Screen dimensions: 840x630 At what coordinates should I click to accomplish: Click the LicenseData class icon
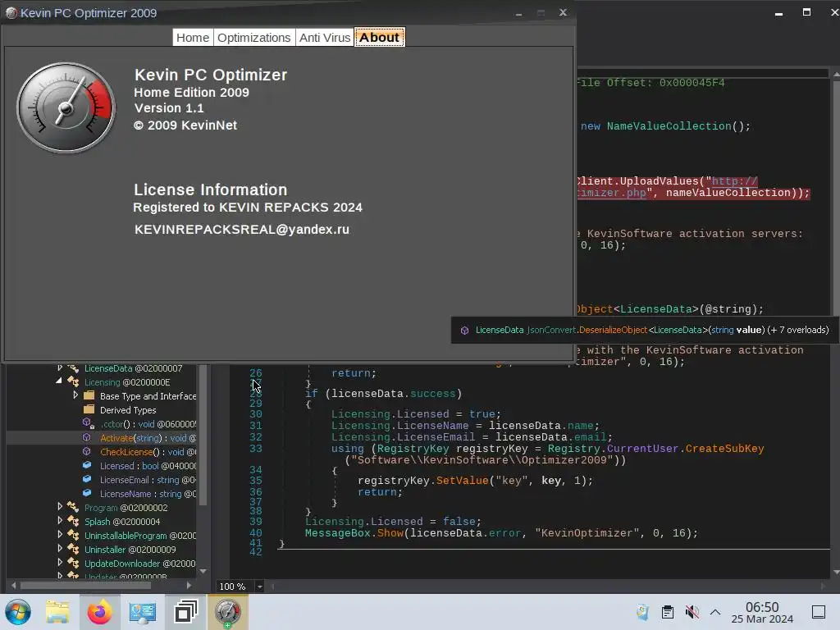(73, 368)
